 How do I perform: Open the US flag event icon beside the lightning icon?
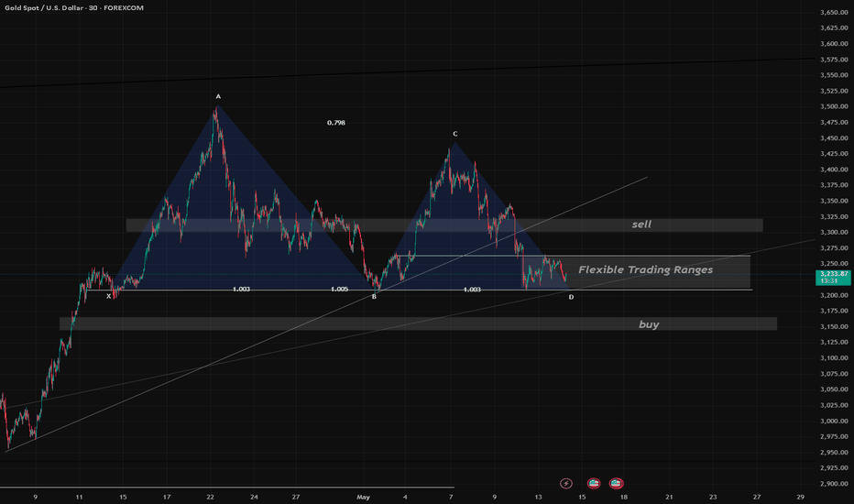pos(594,483)
